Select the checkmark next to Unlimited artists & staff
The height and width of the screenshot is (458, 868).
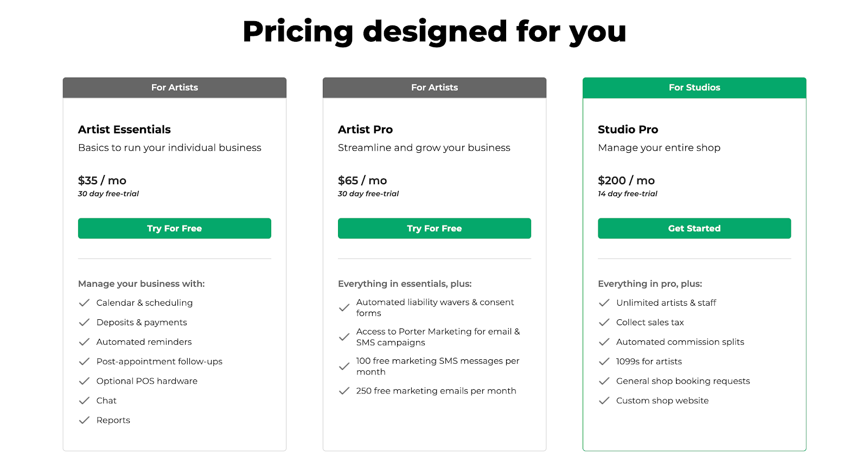coord(604,302)
